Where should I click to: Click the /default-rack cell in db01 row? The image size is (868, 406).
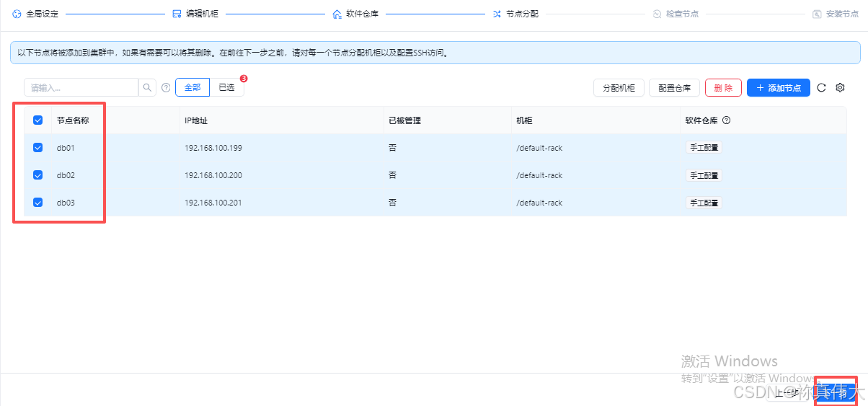[x=539, y=148]
